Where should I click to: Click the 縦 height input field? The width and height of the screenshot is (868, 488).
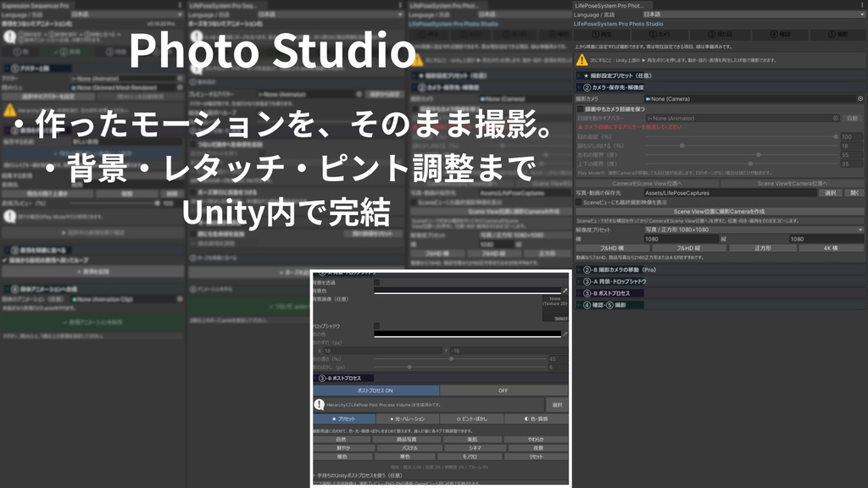pos(826,239)
